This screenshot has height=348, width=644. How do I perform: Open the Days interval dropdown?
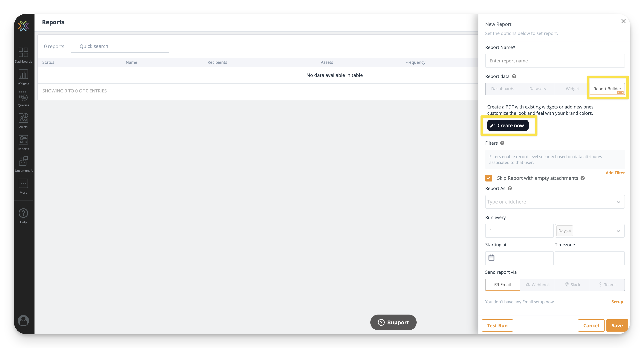pos(618,231)
